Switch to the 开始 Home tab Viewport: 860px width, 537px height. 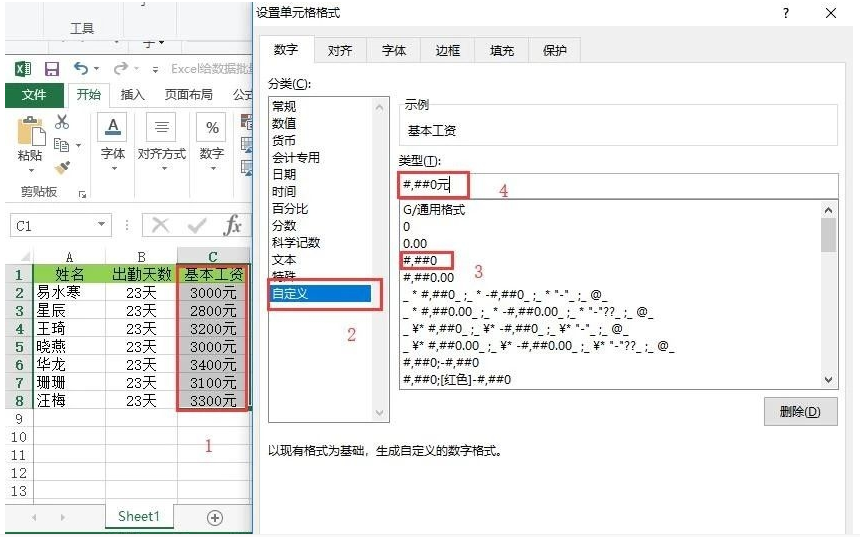(89, 95)
